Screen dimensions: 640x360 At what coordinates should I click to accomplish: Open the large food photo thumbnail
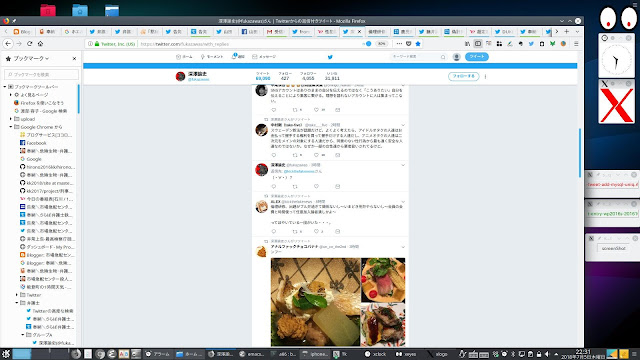coord(316,302)
